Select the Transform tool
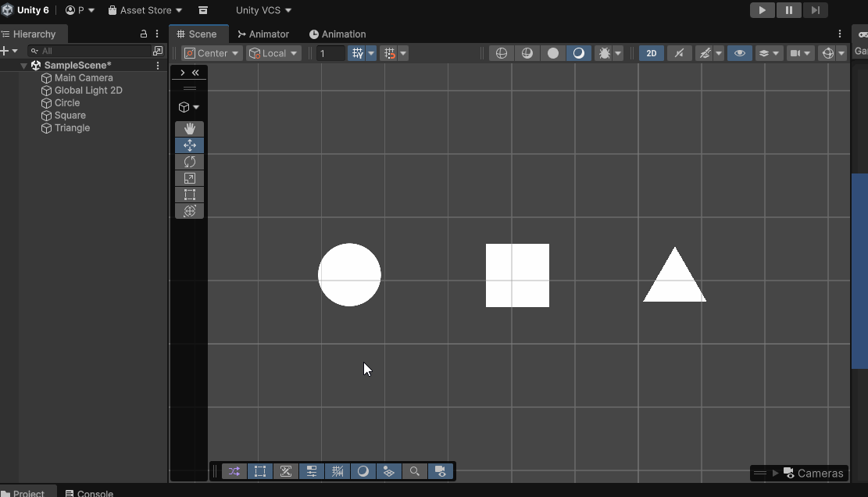Image resolution: width=868 pixels, height=497 pixels. coord(189,211)
